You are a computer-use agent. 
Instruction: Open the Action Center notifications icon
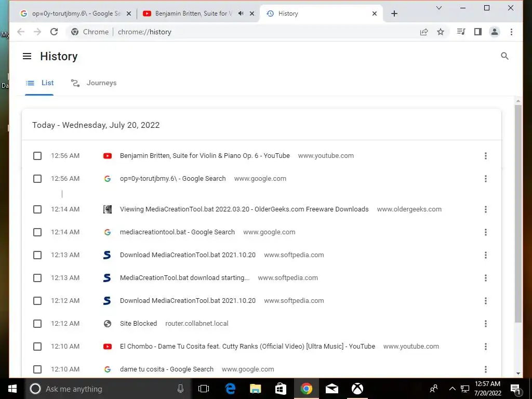point(515,389)
